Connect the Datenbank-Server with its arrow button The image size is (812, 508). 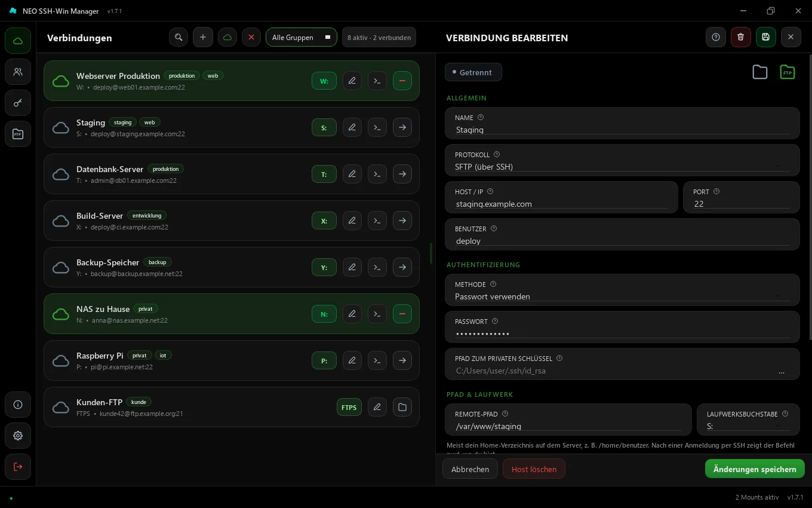point(402,174)
